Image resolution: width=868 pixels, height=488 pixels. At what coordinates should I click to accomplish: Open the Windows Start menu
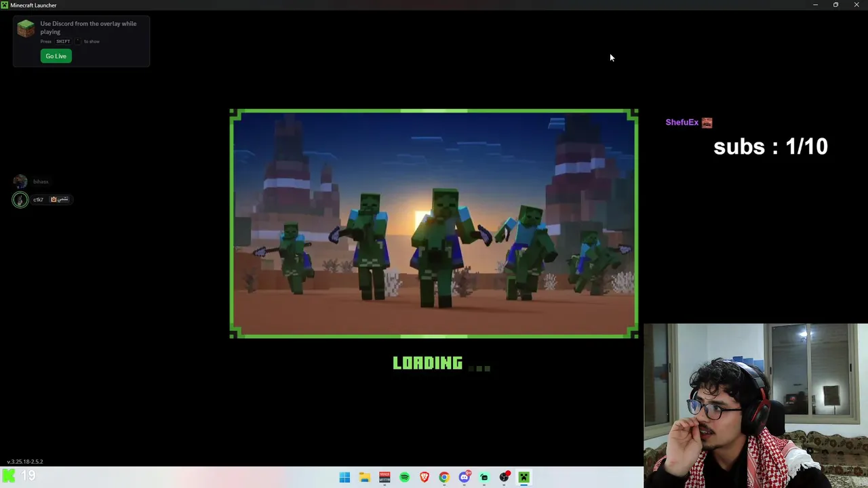[344, 477]
